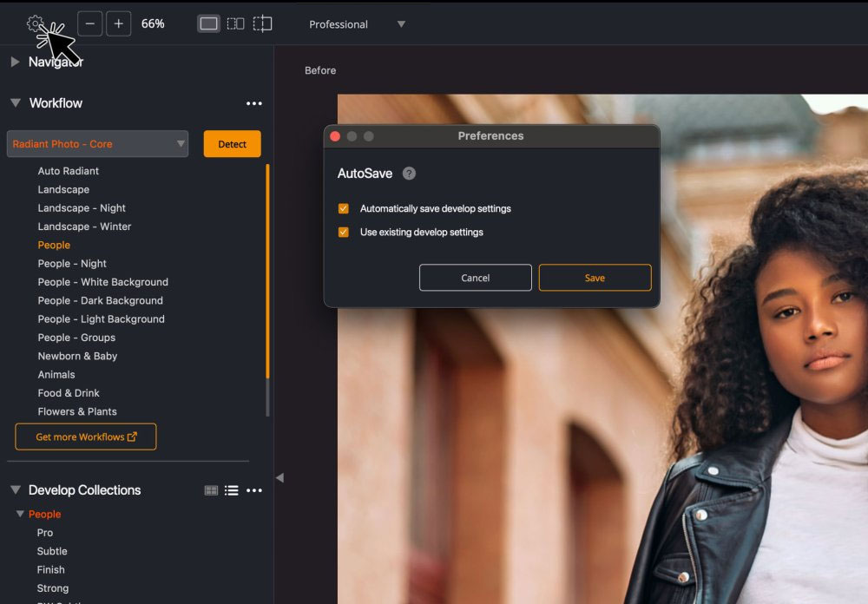Viewport: 868px width, 604px height.
Task: Uncheck Automatically save develop settings
Action: point(344,208)
